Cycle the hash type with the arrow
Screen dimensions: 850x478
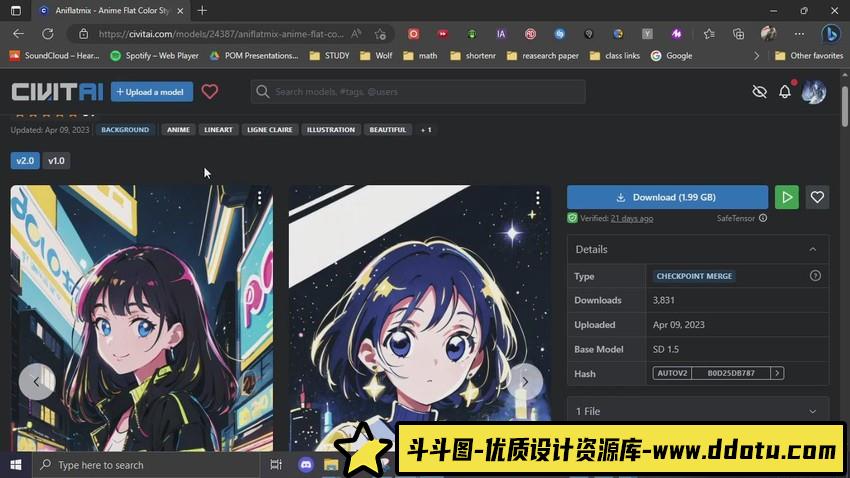pos(777,373)
